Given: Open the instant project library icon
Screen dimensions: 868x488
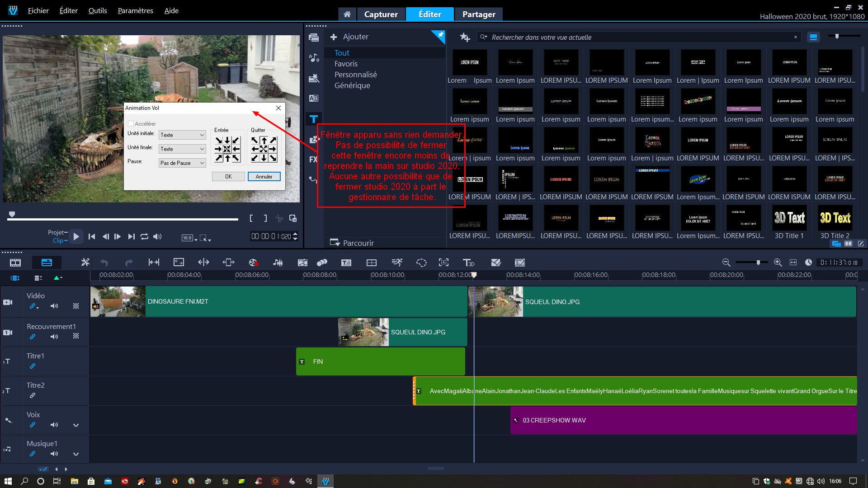Looking at the screenshot, I should tap(314, 78).
